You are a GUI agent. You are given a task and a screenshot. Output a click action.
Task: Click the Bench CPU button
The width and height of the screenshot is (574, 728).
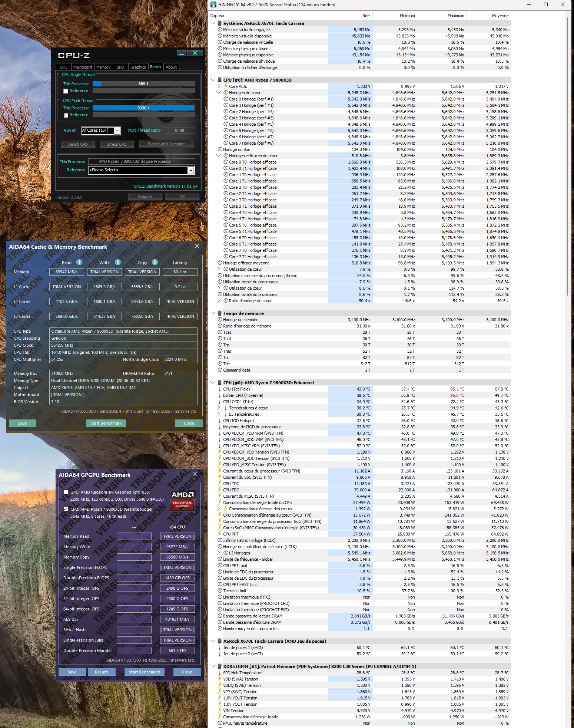point(78,144)
